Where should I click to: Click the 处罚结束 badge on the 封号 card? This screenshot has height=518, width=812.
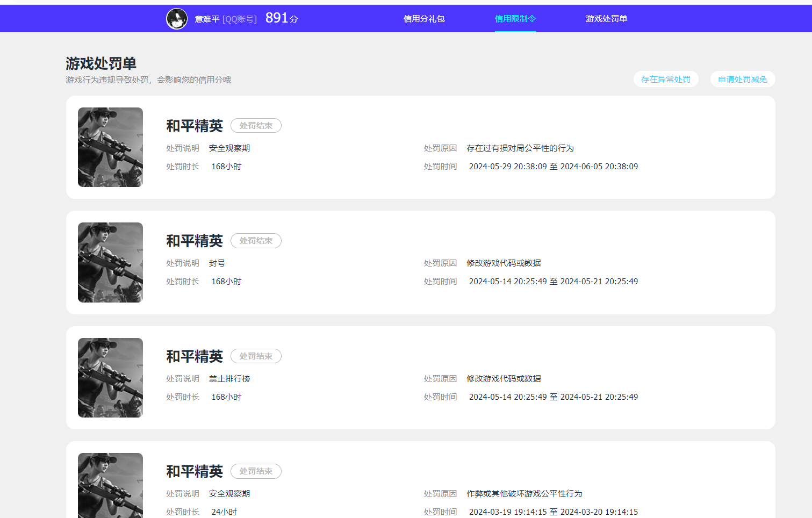point(256,241)
